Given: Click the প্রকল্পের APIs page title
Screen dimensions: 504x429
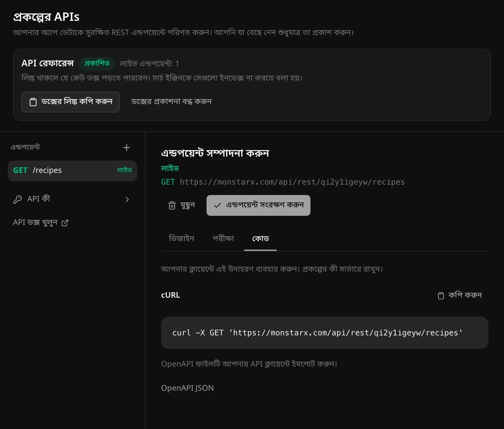Looking at the screenshot, I should pyautogui.click(x=46, y=17).
